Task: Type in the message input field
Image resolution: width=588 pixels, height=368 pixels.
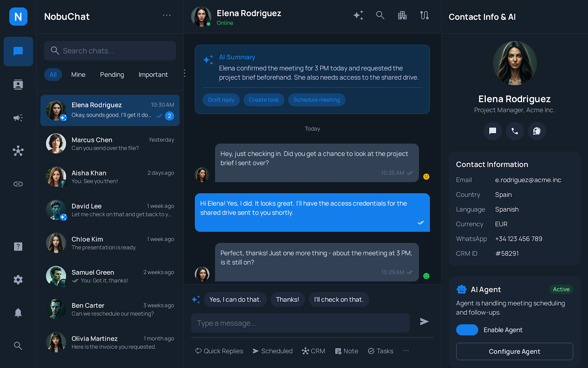Action: pyautogui.click(x=300, y=323)
